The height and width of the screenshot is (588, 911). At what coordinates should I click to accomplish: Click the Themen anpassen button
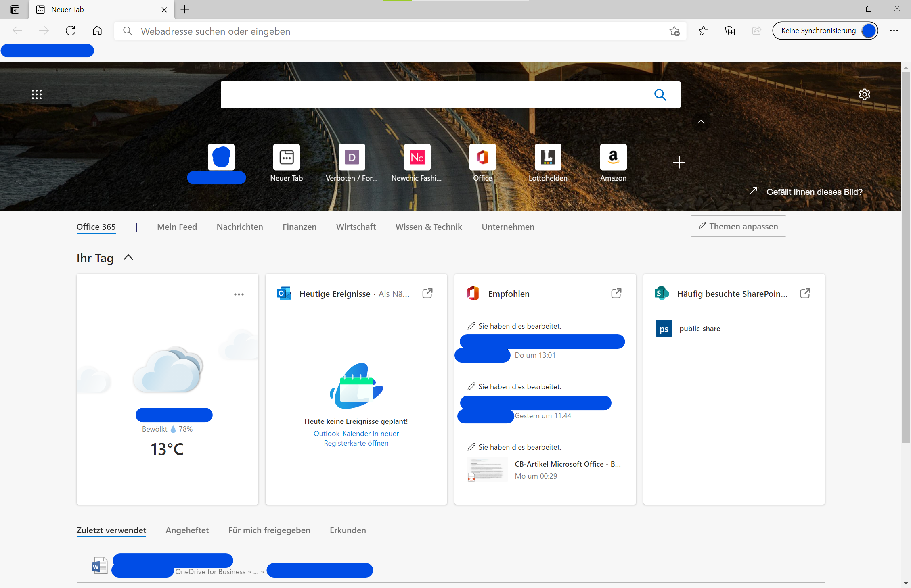[x=738, y=226]
